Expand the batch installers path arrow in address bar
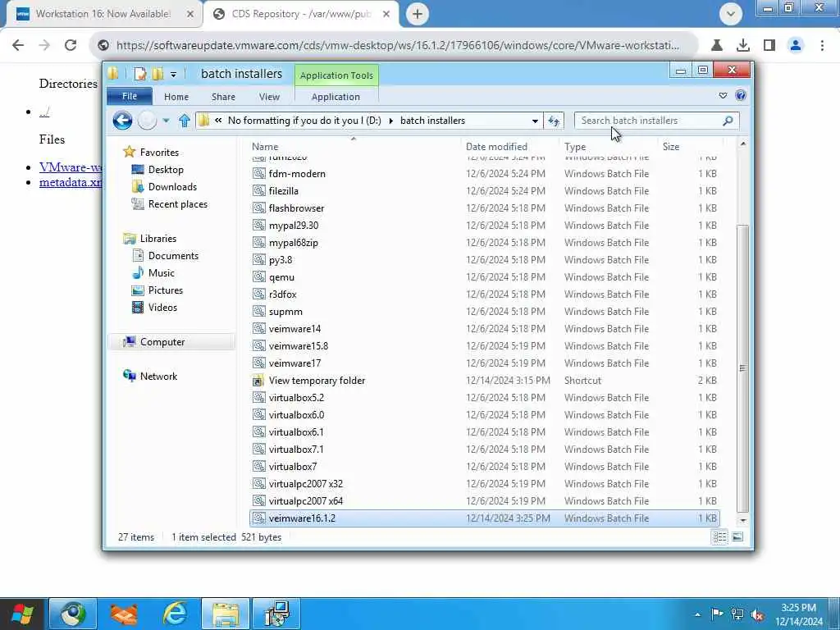Screen dimensions: 840x630 click(x=391, y=121)
